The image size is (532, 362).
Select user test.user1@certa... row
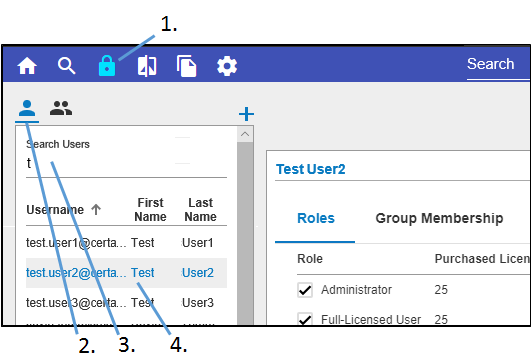126,243
